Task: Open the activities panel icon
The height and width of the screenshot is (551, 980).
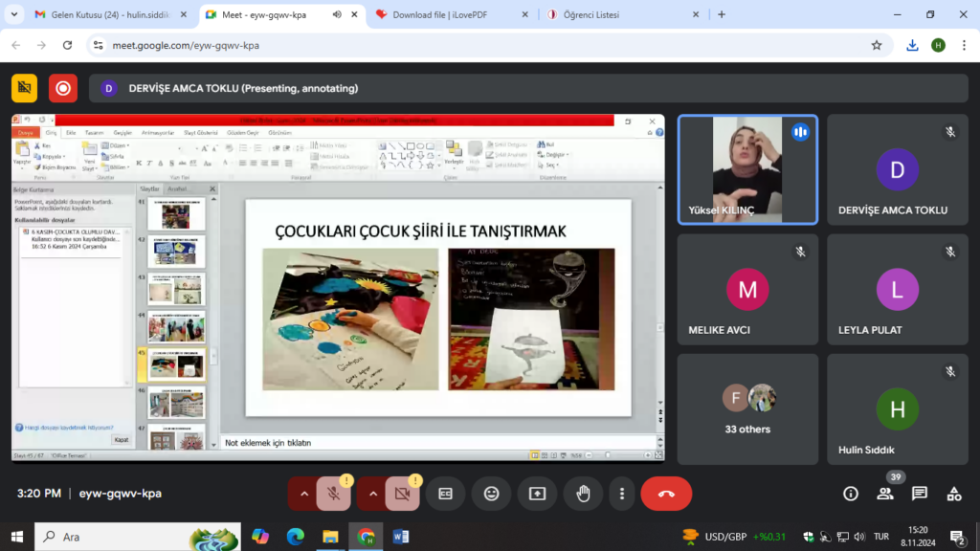Action: coord(954,494)
